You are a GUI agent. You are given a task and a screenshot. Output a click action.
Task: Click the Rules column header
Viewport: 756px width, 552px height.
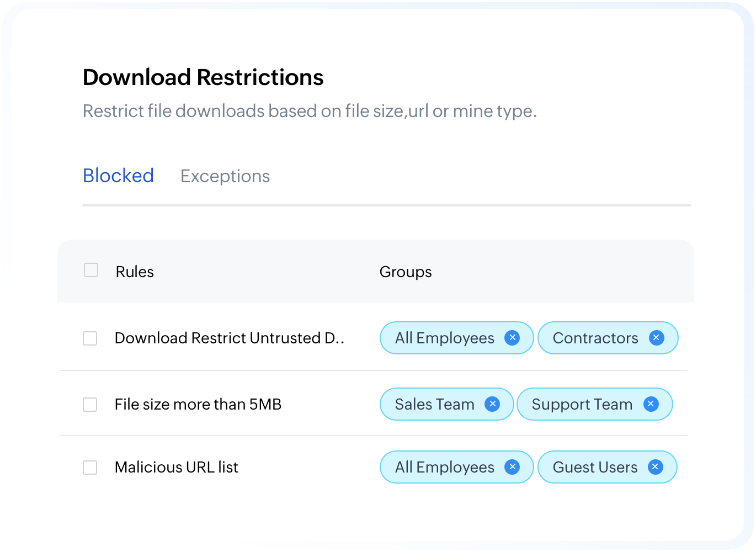(135, 272)
